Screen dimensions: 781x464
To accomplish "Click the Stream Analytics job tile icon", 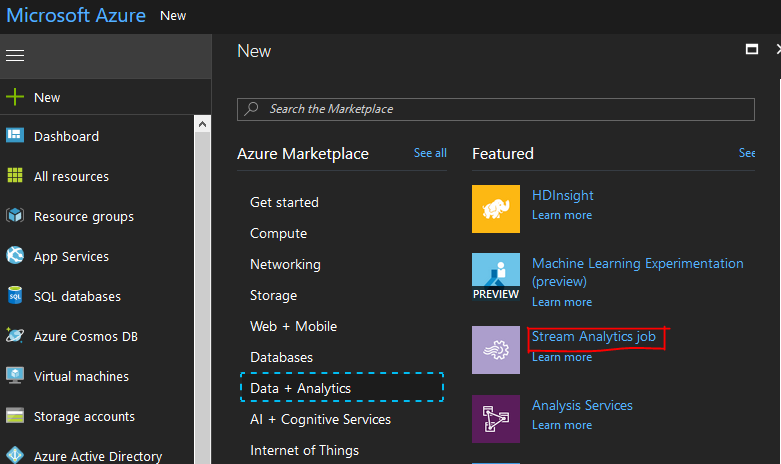I will coord(496,350).
